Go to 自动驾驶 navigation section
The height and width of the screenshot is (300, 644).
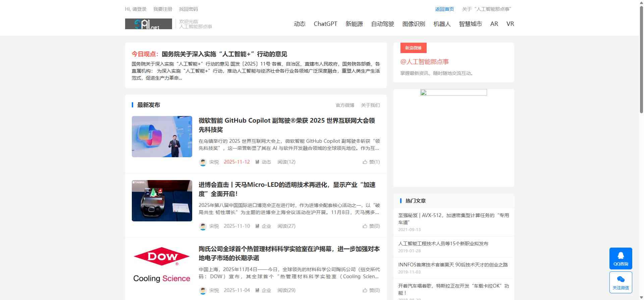[x=382, y=24]
